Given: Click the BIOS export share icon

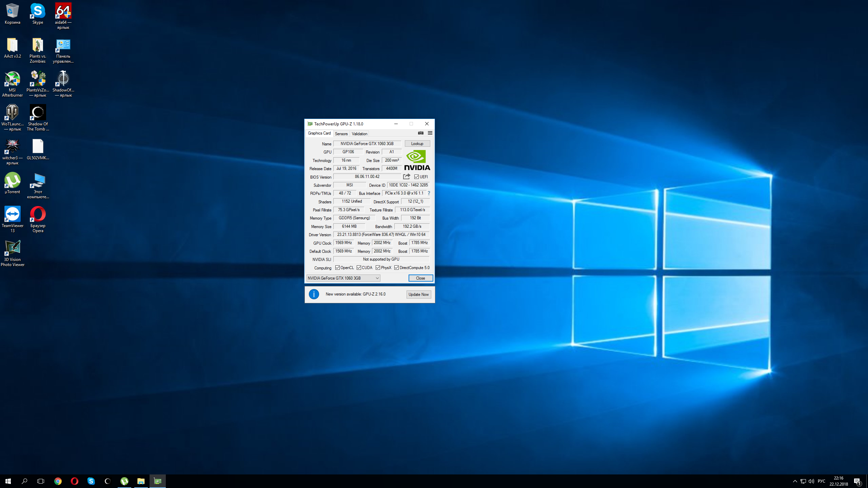Looking at the screenshot, I should click(x=407, y=177).
